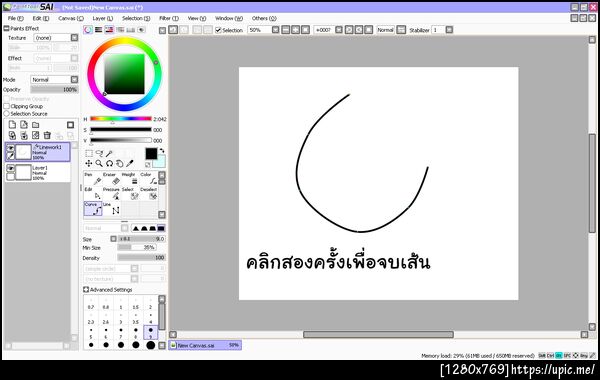
Task: Open the Others menu
Action: [264, 18]
